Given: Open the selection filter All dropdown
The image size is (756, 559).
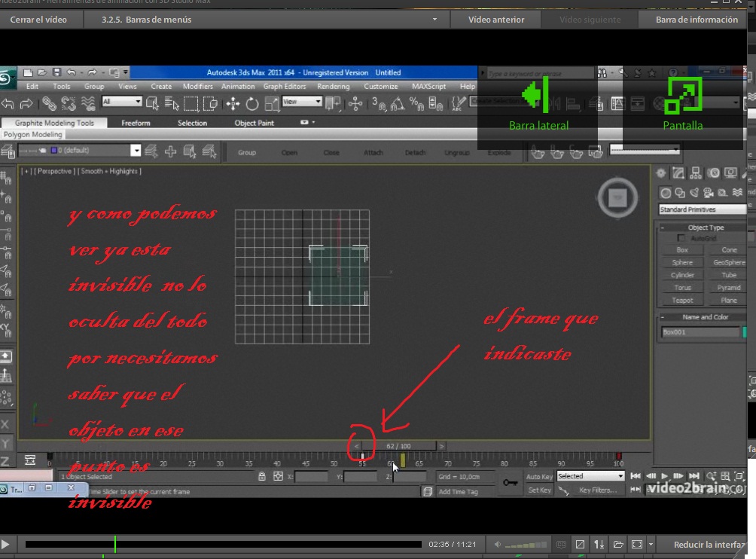Looking at the screenshot, I should 121,102.
